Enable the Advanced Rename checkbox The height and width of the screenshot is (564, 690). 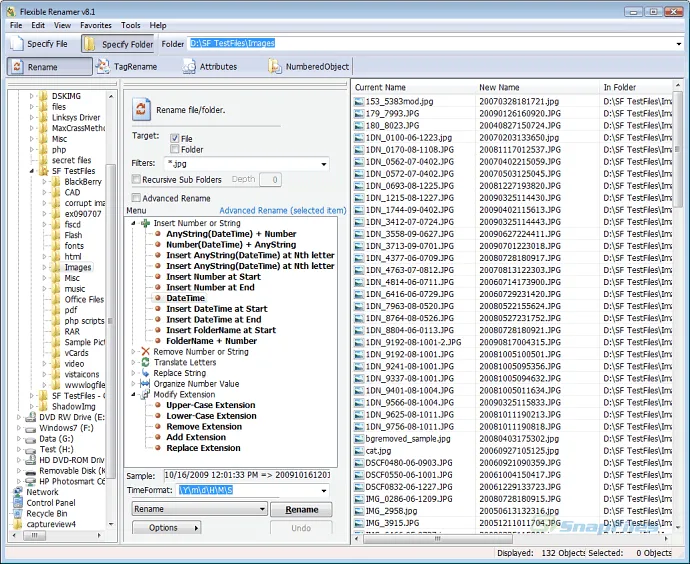click(136, 198)
